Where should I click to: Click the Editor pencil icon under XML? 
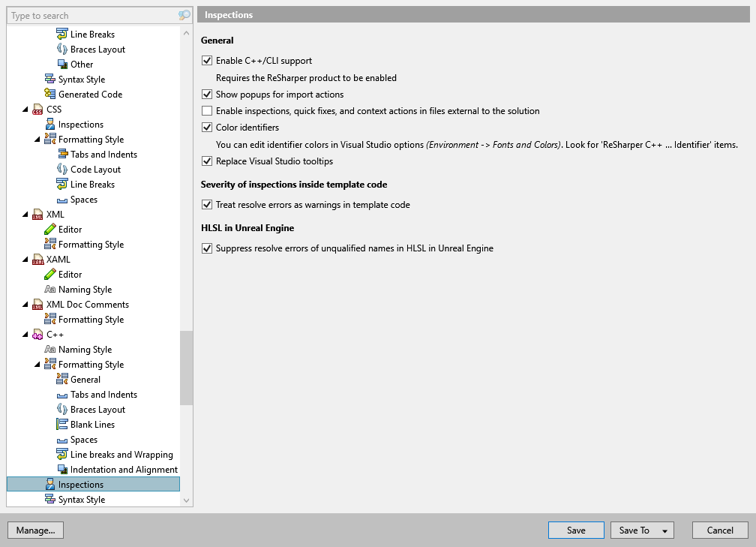pos(49,229)
